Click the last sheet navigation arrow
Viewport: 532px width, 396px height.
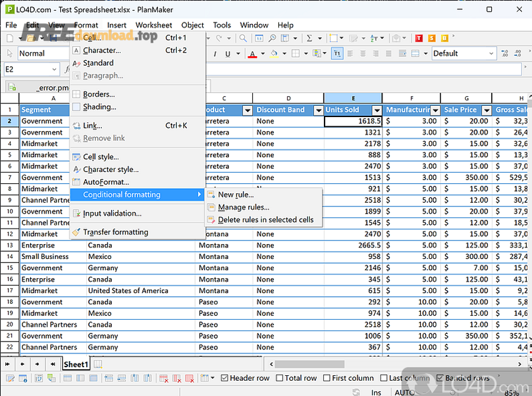53,365
